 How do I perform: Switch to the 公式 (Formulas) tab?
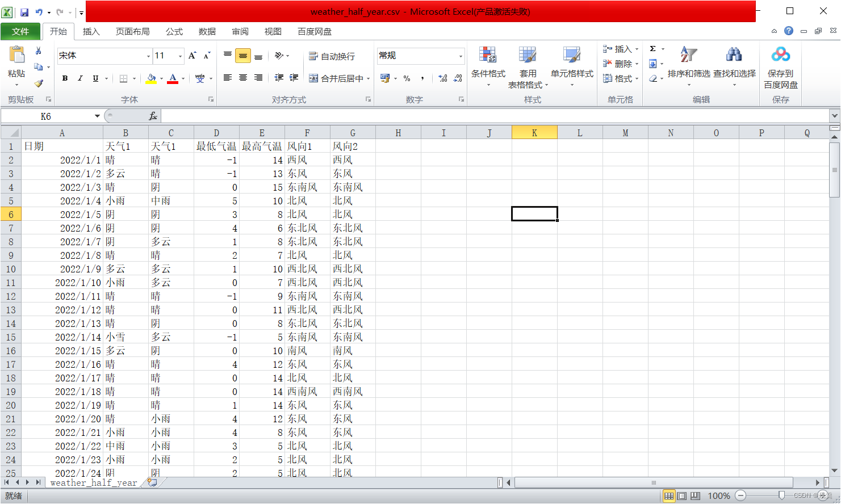tap(174, 31)
